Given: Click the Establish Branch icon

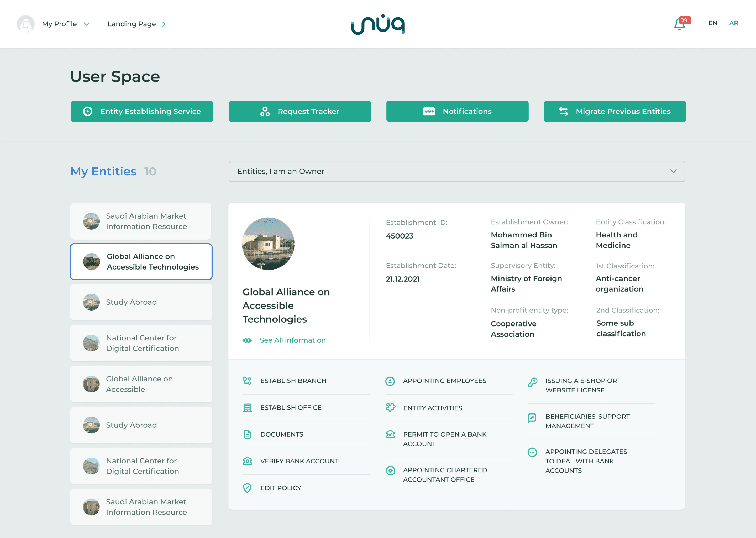Looking at the screenshot, I should coord(247,381).
